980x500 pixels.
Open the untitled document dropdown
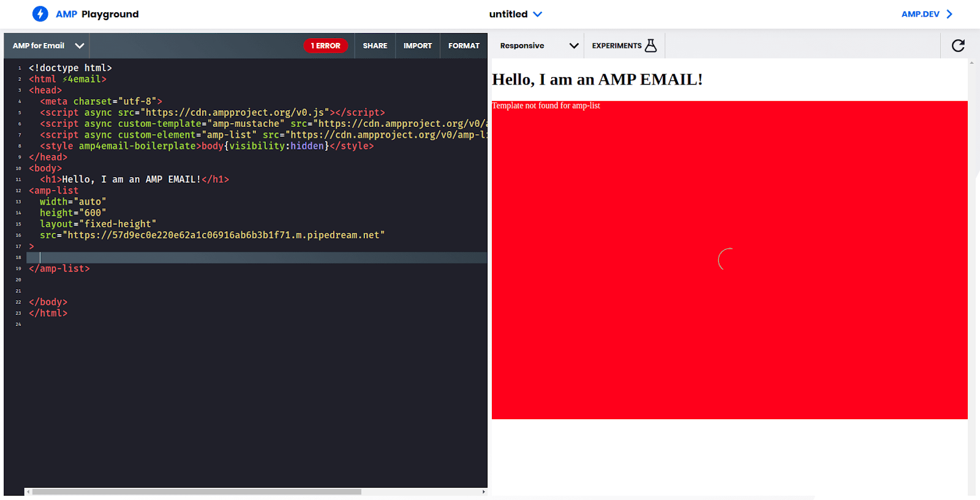coord(515,14)
